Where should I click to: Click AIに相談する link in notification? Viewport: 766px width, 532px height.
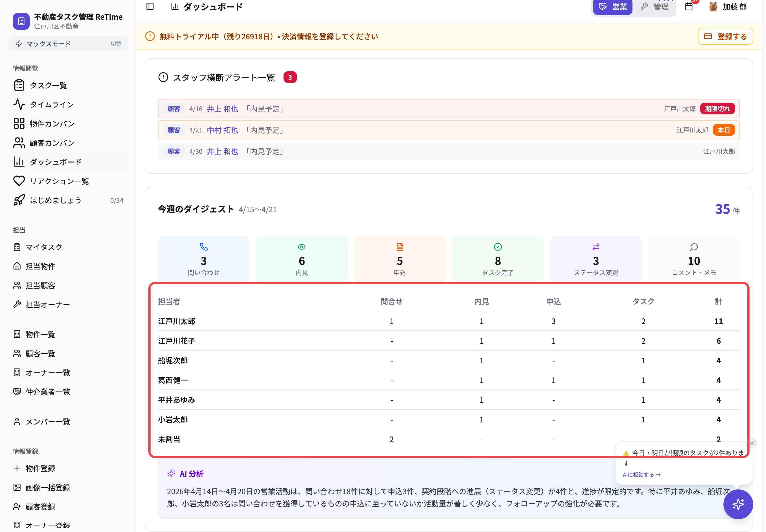pyautogui.click(x=642, y=474)
